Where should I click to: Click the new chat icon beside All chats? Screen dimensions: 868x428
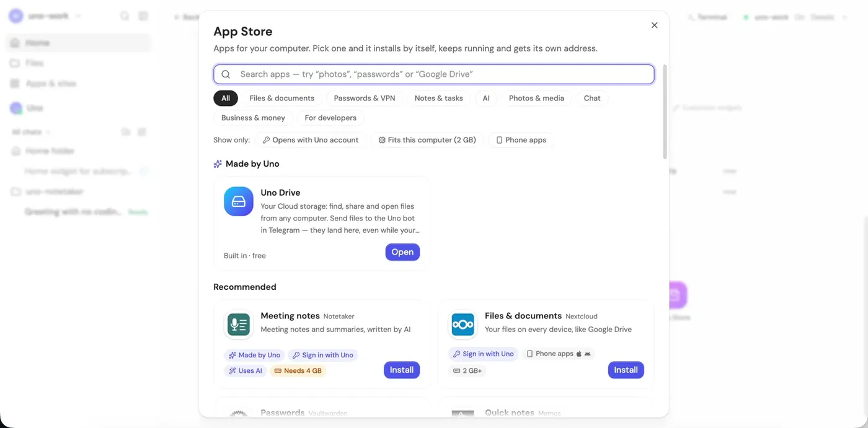[x=142, y=132]
